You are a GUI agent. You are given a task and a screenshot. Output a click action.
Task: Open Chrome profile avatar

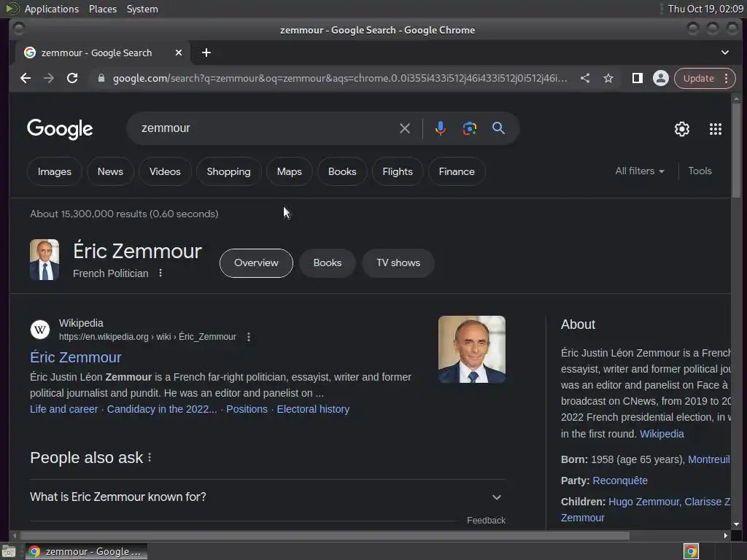tap(661, 78)
